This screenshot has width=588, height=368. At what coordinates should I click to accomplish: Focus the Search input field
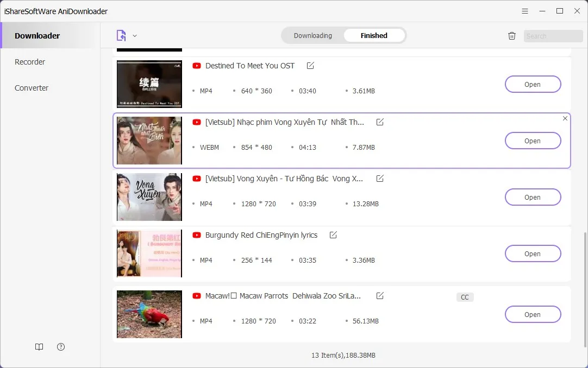[x=553, y=36]
